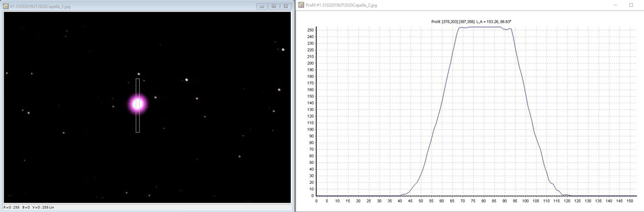The height and width of the screenshot is (212, 644).
Task: Click the 250 label on the Y axis
Action: coord(310,30)
